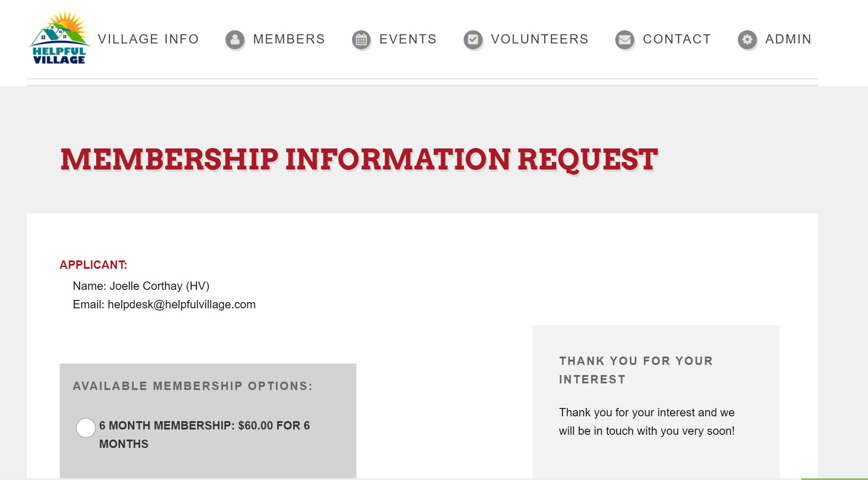Click the helpdesk@helpfulvillage.com email text
868x480 pixels.
click(182, 304)
